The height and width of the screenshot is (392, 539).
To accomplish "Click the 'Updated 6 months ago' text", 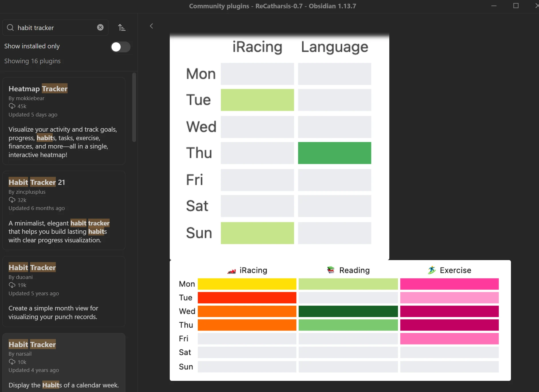I will click(37, 208).
